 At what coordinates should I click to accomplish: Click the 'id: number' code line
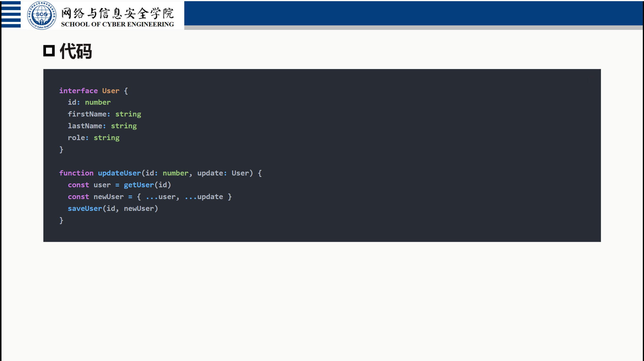[89, 102]
